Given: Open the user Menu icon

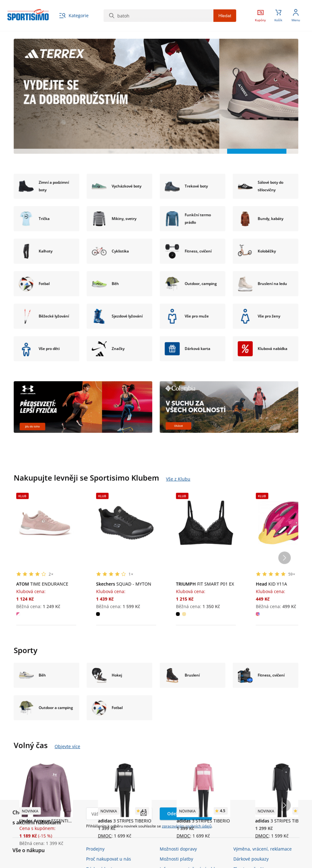Looking at the screenshot, I should 295,16.
